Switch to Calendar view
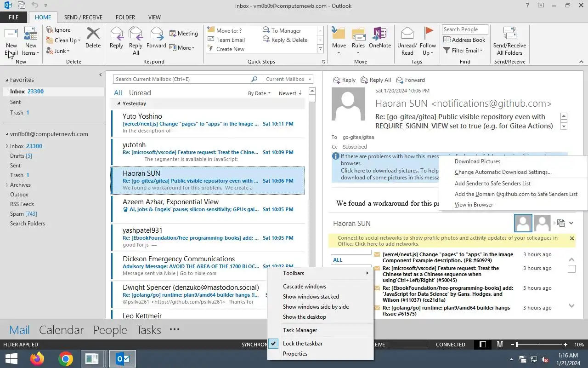Screen dimensions: 588x368 [61, 330]
